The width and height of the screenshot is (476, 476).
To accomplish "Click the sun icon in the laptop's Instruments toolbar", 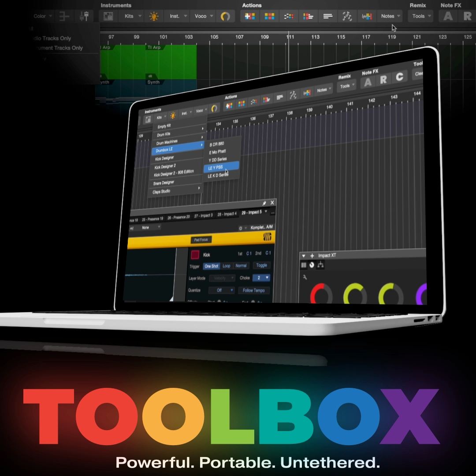I will tap(173, 115).
